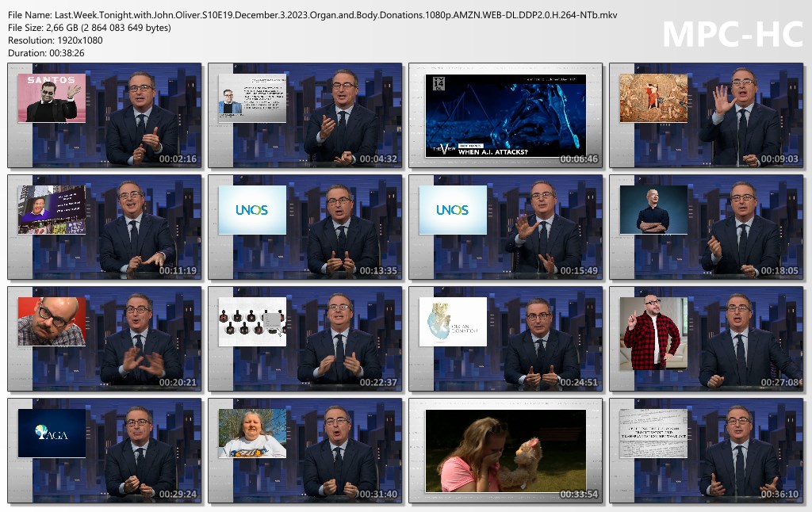Select the frame timestamped 00:22:37
This screenshot has height=512, width=812.
[x=302, y=338]
